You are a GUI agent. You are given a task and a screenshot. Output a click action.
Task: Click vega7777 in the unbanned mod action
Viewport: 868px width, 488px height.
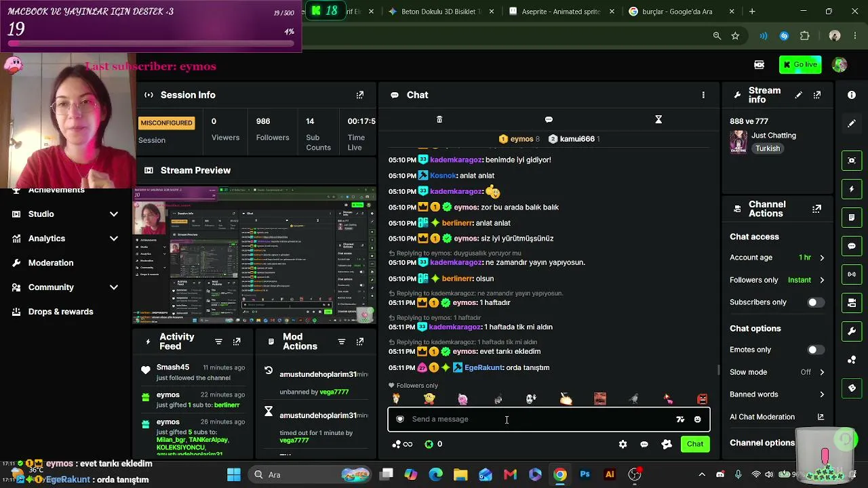(334, 392)
